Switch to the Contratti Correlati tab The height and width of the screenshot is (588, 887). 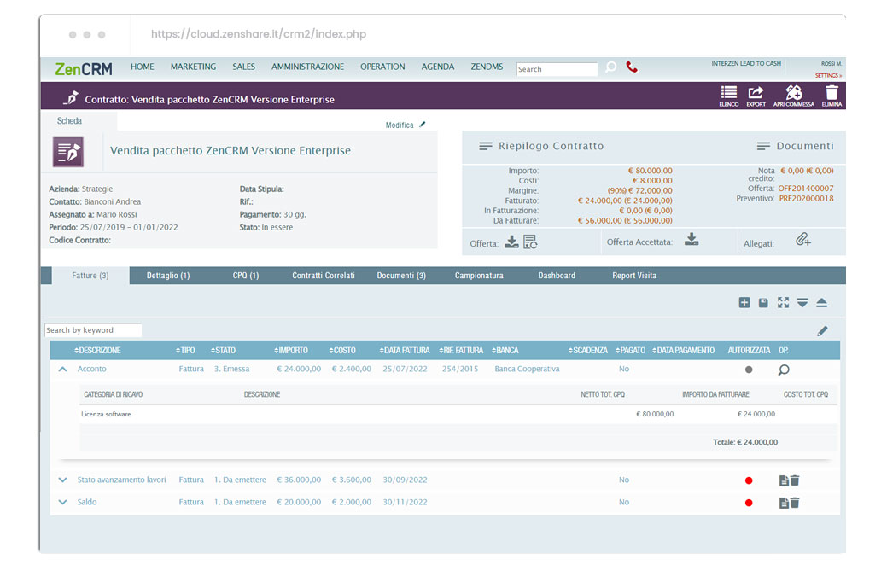pos(324,276)
